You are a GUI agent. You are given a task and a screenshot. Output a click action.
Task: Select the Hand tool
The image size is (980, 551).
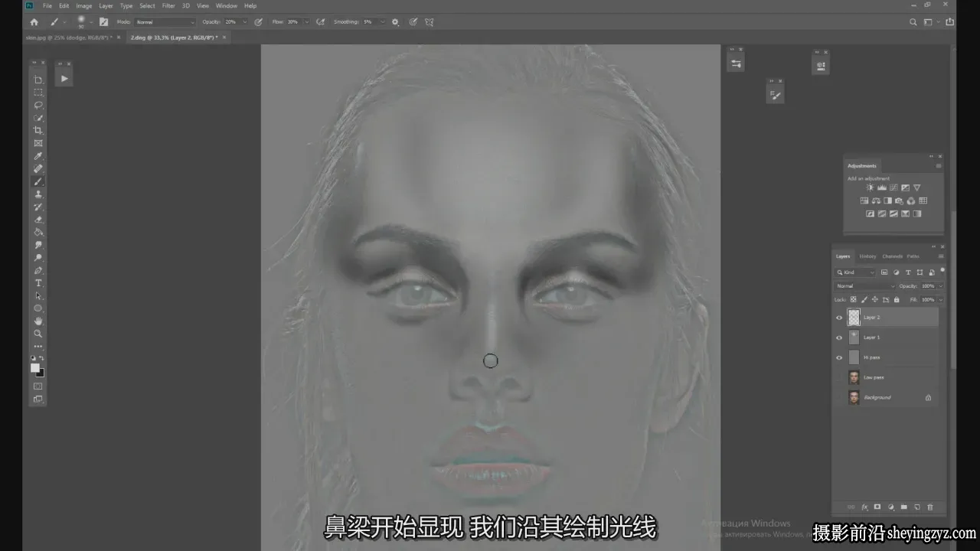(x=38, y=321)
